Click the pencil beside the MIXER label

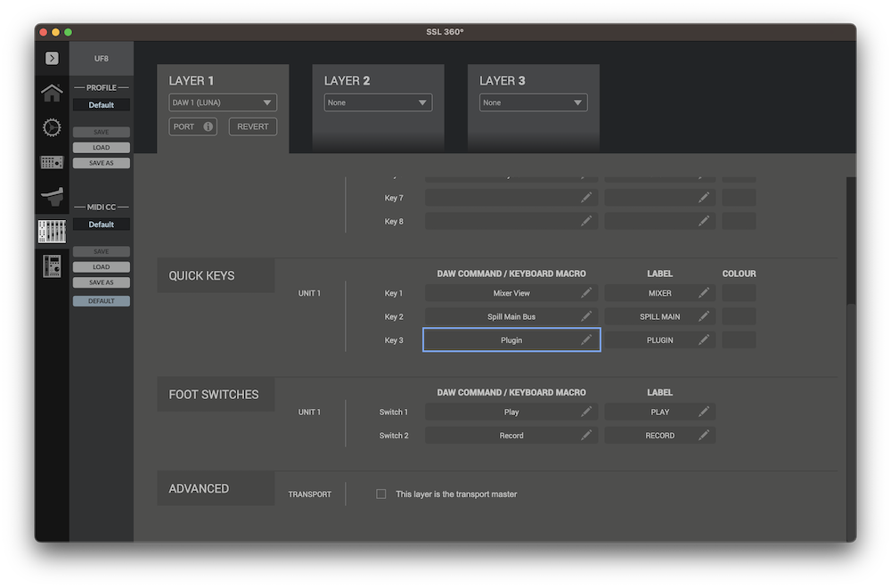pos(704,293)
